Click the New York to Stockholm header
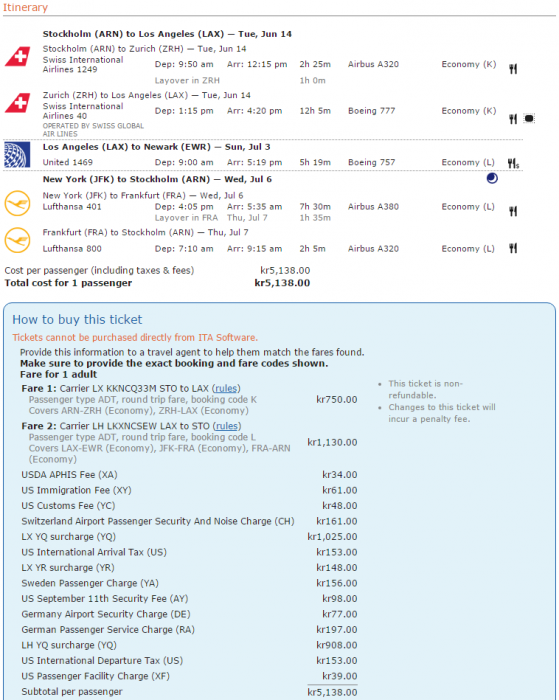The height and width of the screenshot is (700, 559). click(157, 179)
